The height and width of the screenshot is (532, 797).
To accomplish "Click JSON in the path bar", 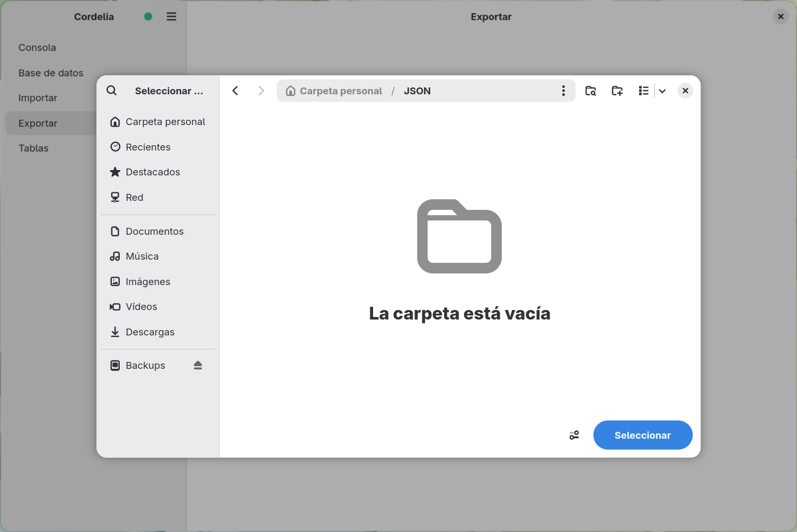I will point(417,91).
